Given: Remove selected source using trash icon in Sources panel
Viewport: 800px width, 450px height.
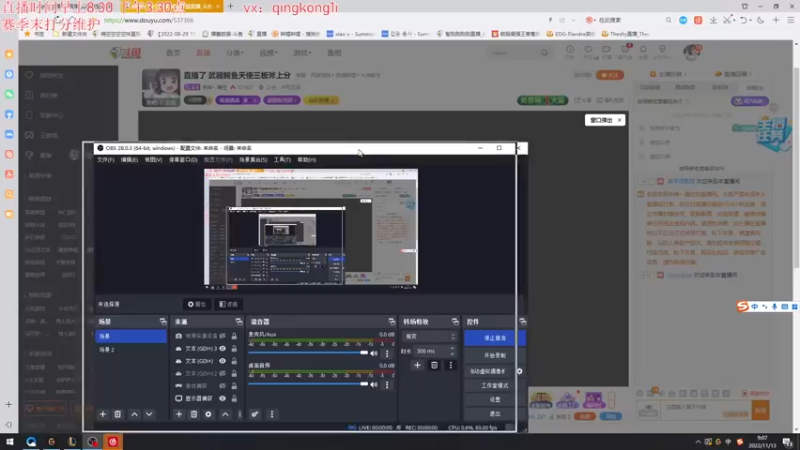Looking at the screenshot, I should pos(193,414).
